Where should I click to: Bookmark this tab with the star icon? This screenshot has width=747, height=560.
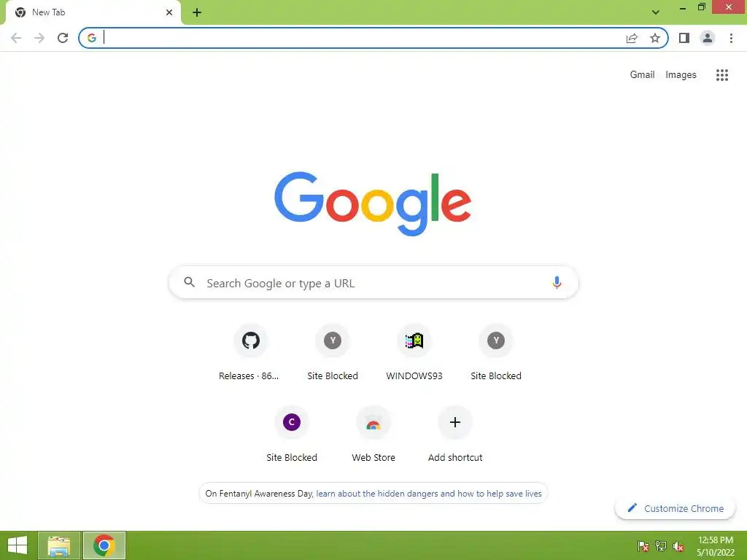click(655, 38)
